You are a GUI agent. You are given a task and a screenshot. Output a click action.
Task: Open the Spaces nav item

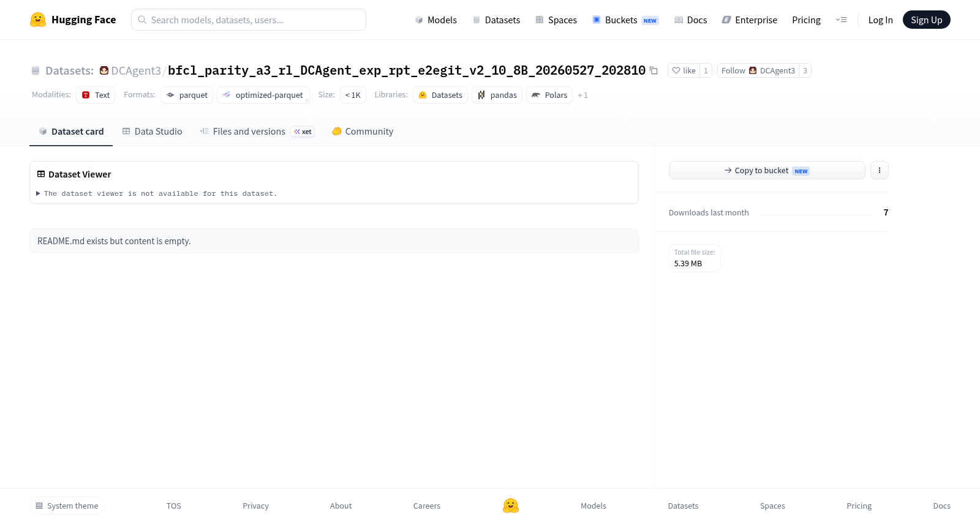(556, 20)
